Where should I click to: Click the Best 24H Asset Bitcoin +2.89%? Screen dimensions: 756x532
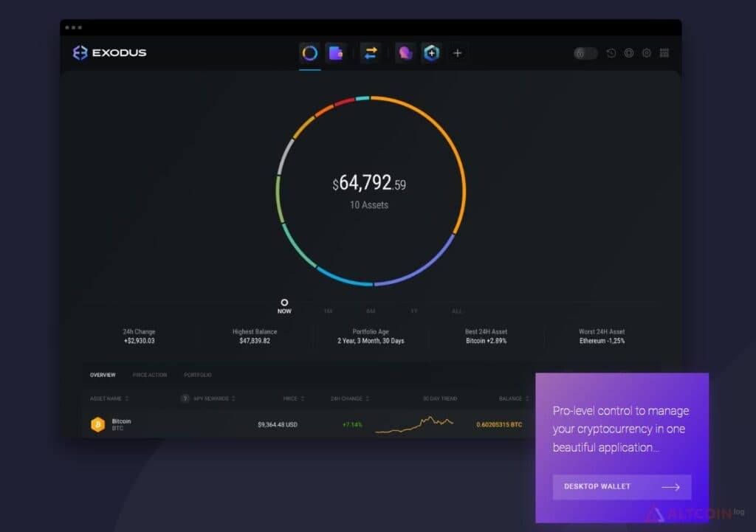click(x=486, y=341)
